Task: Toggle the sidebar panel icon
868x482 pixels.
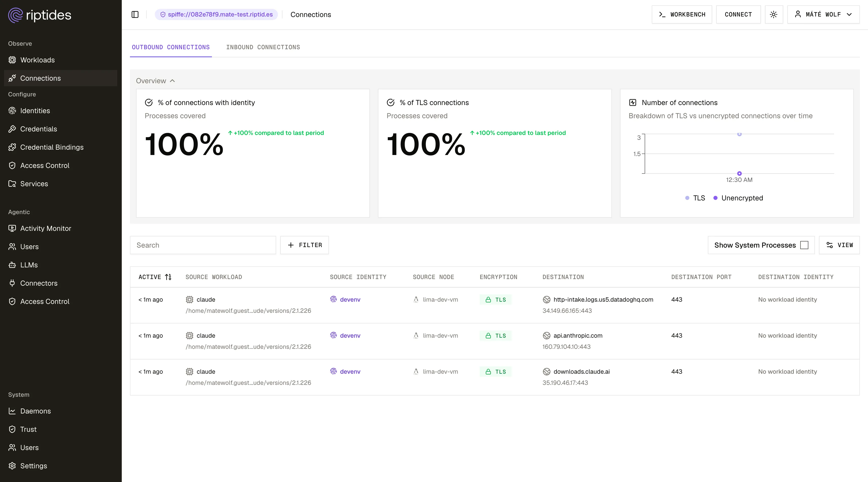Action: (x=135, y=14)
